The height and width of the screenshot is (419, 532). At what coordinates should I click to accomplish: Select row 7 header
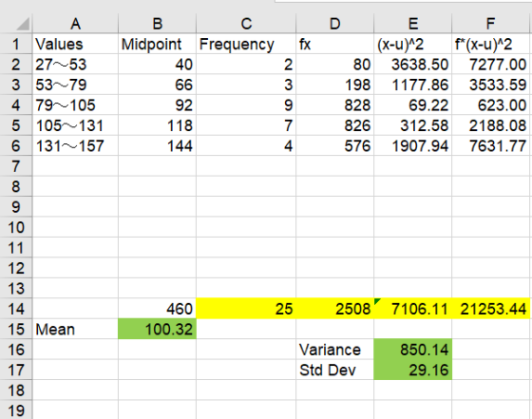(x=16, y=166)
